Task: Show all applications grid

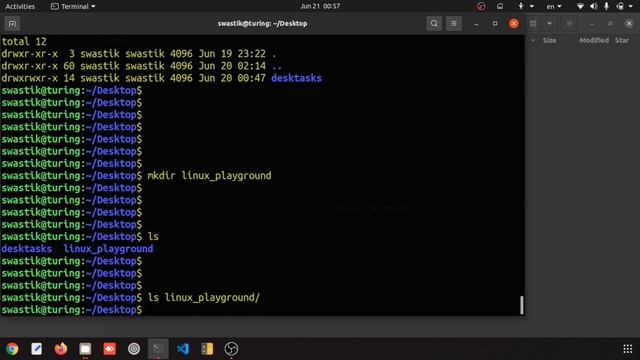Action: (x=627, y=349)
